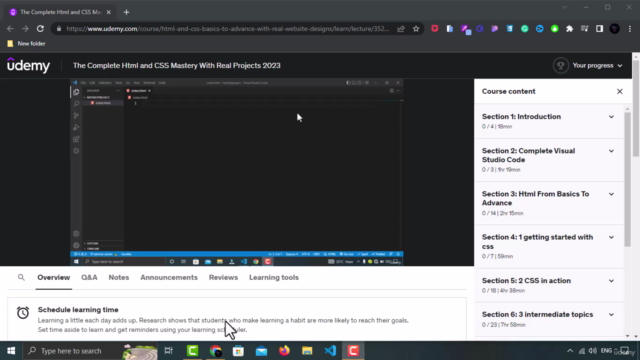The image size is (640, 360).
Task: Click the course title in header
Action: tap(177, 66)
